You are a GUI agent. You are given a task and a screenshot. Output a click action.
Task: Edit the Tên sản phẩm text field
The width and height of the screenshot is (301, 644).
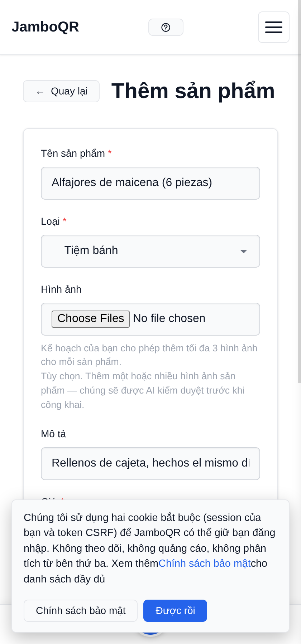[150, 183]
